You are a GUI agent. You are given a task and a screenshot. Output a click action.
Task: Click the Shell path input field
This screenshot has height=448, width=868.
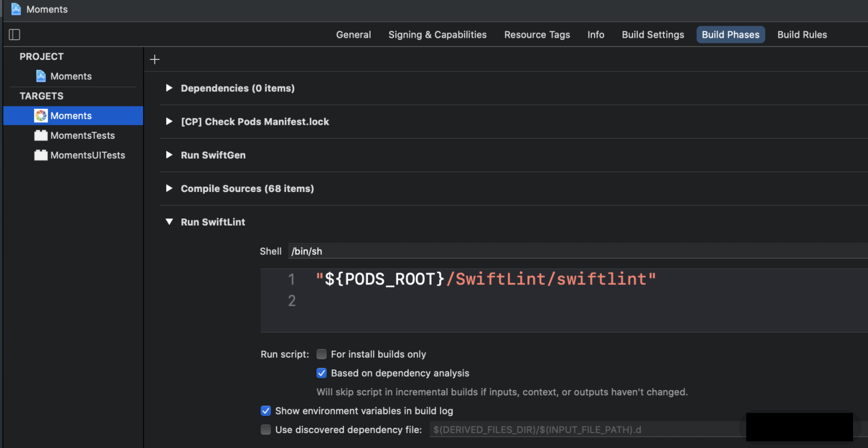coord(568,251)
